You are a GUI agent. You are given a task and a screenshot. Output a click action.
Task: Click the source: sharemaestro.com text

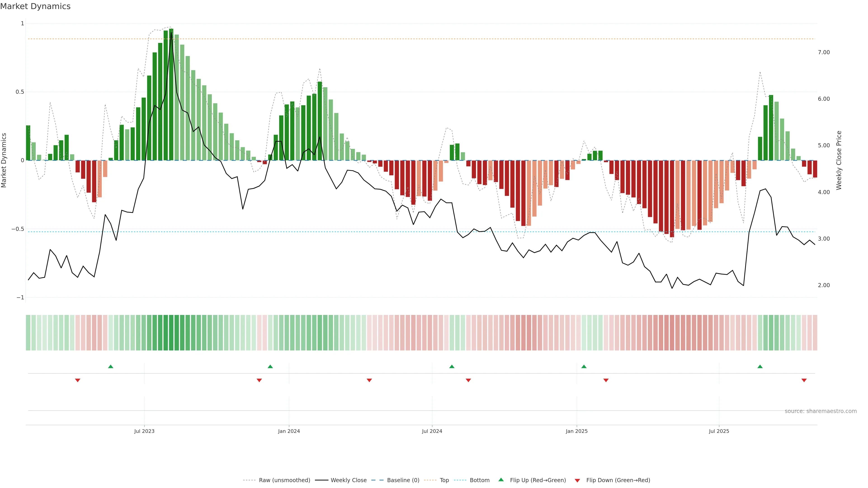pyautogui.click(x=821, y=411)
